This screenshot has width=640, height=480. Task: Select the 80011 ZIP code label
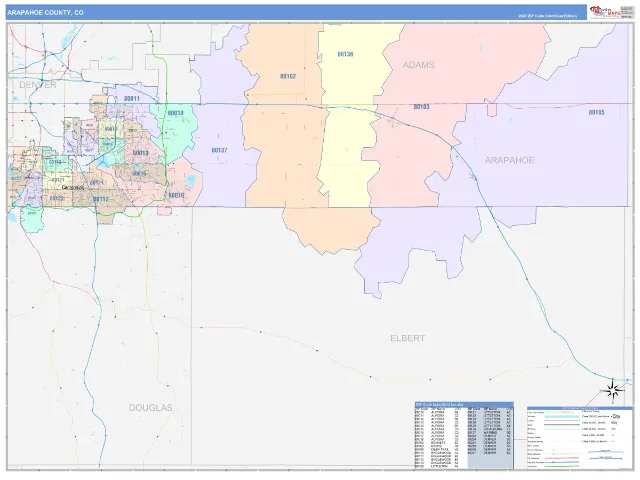pyautogui.click(x=132, y=99)
